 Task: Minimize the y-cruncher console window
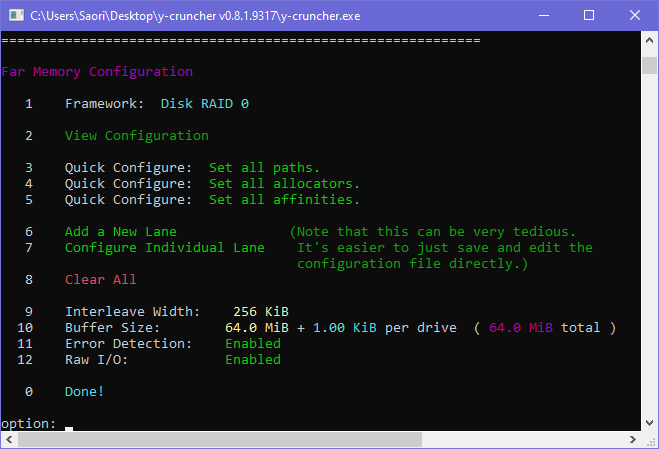542,15
